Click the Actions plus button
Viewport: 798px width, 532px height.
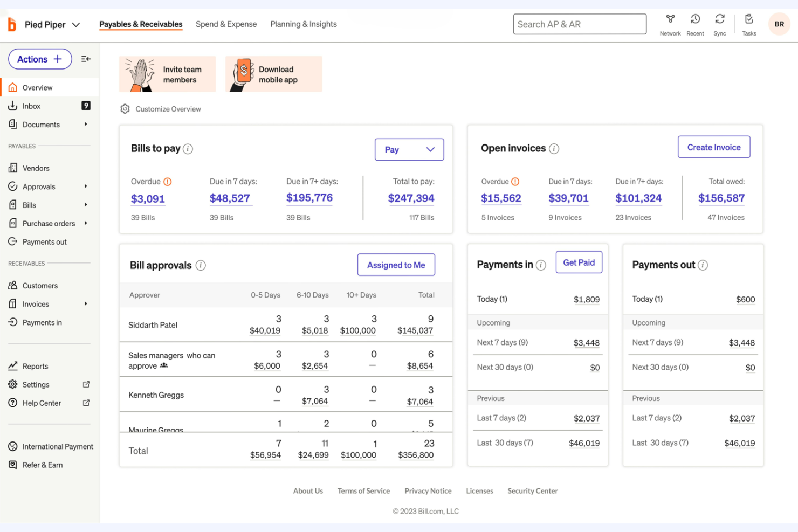click(x=40, y=59)
